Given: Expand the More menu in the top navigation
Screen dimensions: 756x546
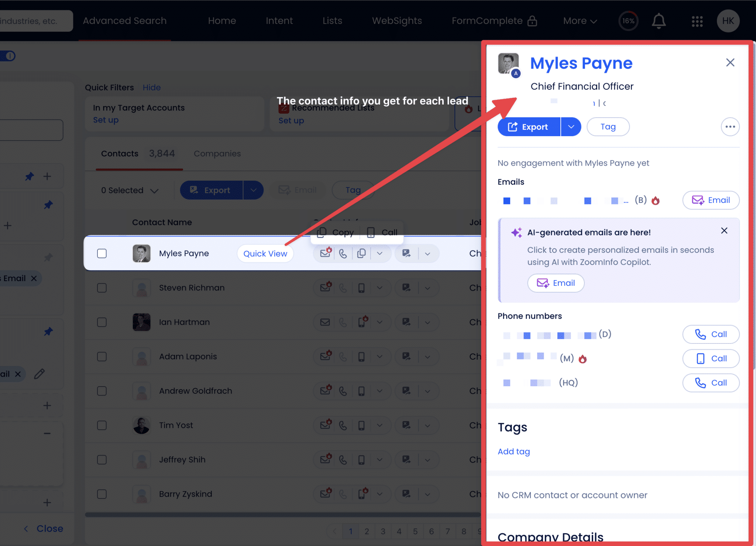Looking at the screenshot, I should (x=579, y=21).
